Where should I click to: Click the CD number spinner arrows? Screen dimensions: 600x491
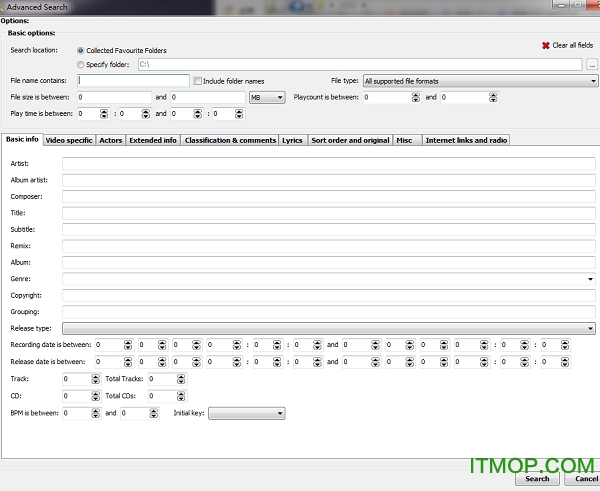pos(95,396)
